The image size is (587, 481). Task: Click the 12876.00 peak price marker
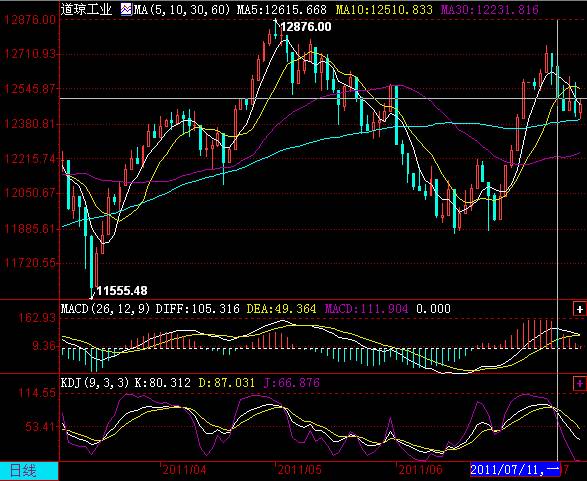coord(306,27)
